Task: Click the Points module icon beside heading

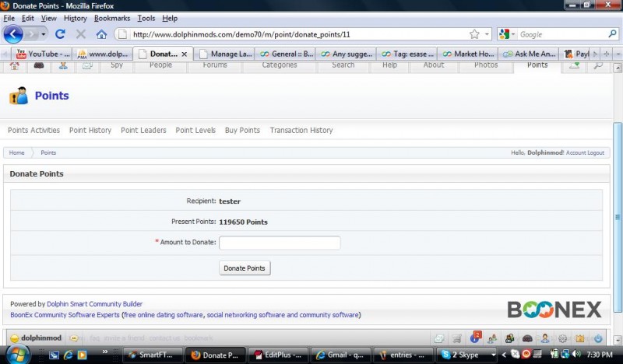Action: [x=18, y=96]
